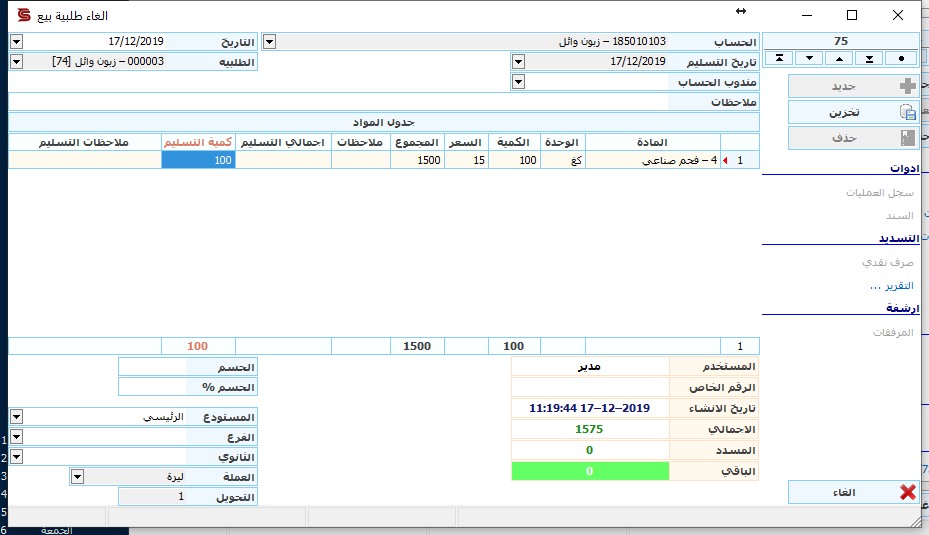Click the delete icon beside حذف

pyautogui.click(x=907, y=138)
